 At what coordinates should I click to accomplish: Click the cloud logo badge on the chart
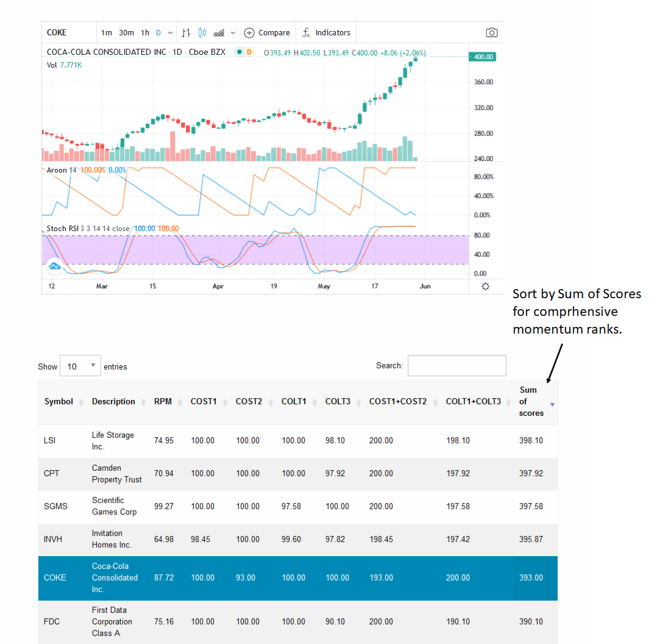click(54, 266)
